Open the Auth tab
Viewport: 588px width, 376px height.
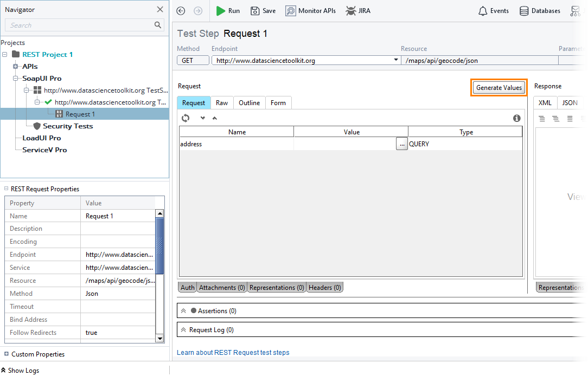[188, 287]
